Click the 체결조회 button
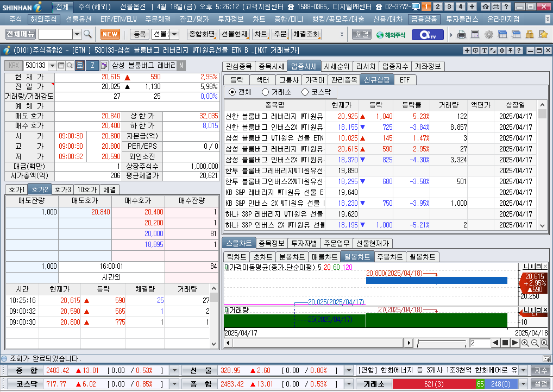 (x=306, y=34)
